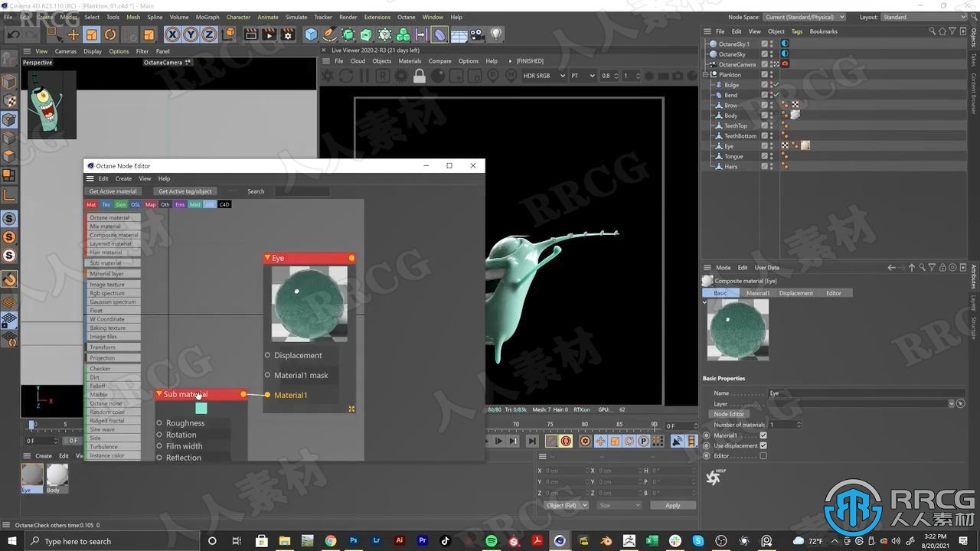
Task: Toggle Editor checkbox in Basic Properties
Action: tap(763, 456)
